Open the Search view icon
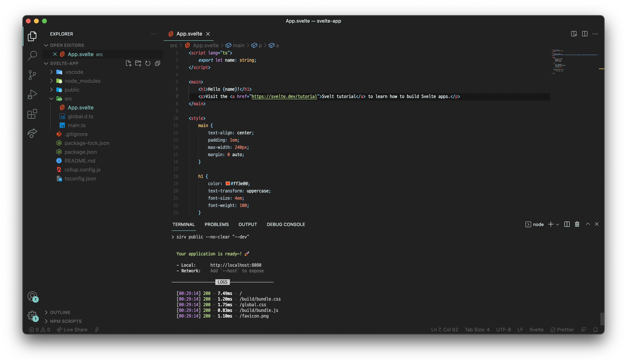Screen dimensions: 627x364 (32, 55)
